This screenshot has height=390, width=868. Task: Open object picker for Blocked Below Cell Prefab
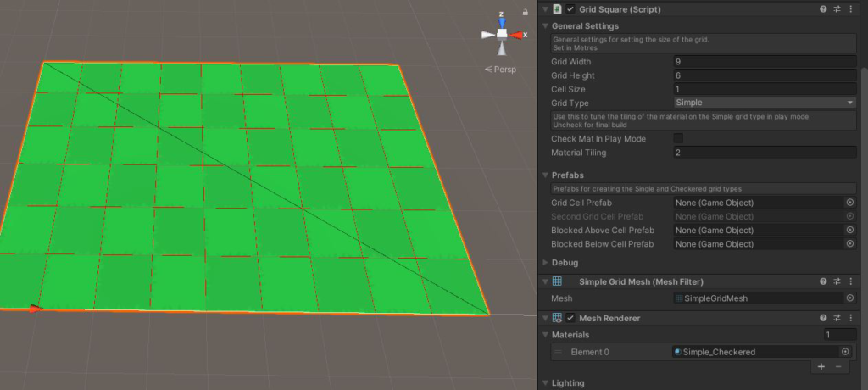point(850,244)
